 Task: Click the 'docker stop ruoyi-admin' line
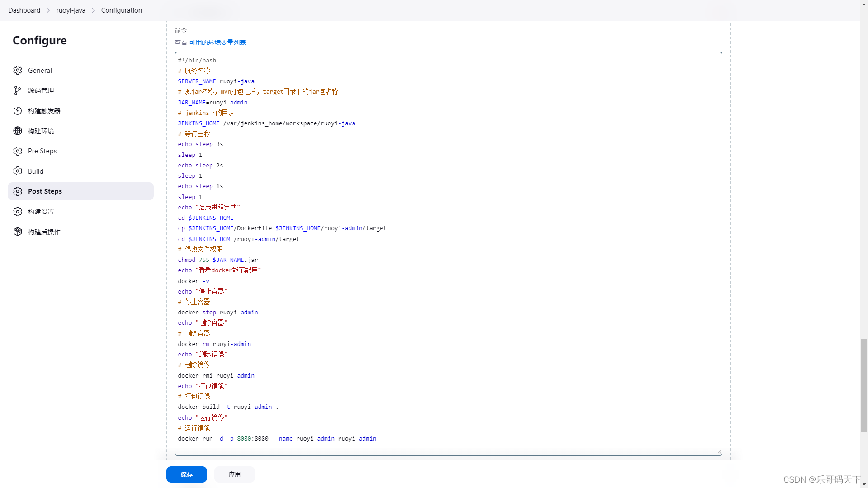click(218, 313)
